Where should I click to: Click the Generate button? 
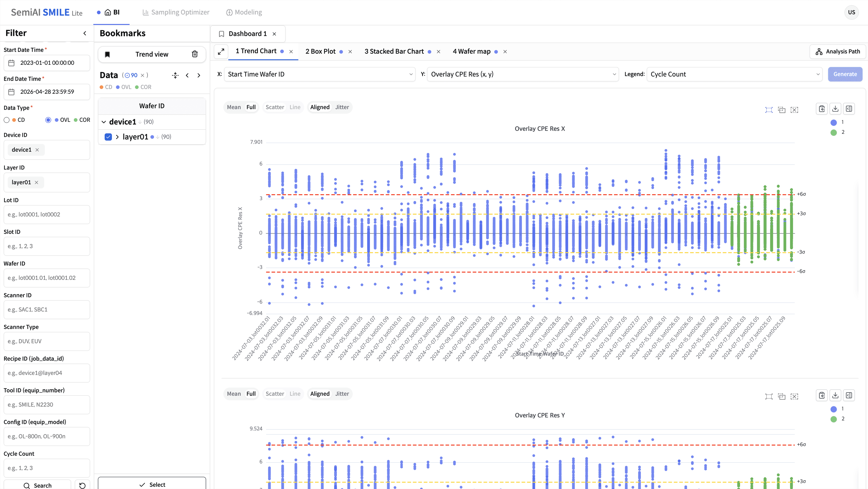845,74
